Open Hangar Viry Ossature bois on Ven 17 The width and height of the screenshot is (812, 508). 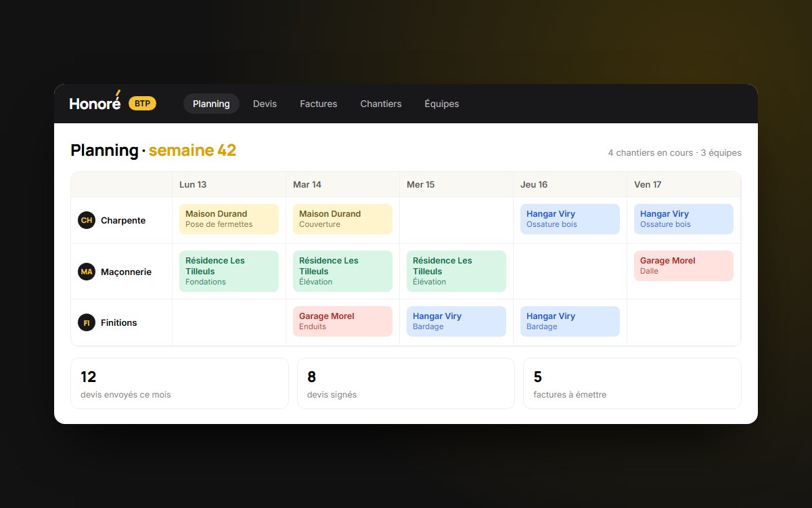(x=683, y=219)
